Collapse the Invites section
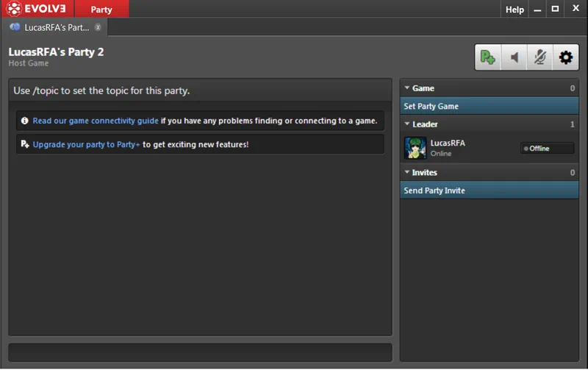Viewport: 588px width, 370px height. pyautogui.click(x=407, y=172)
